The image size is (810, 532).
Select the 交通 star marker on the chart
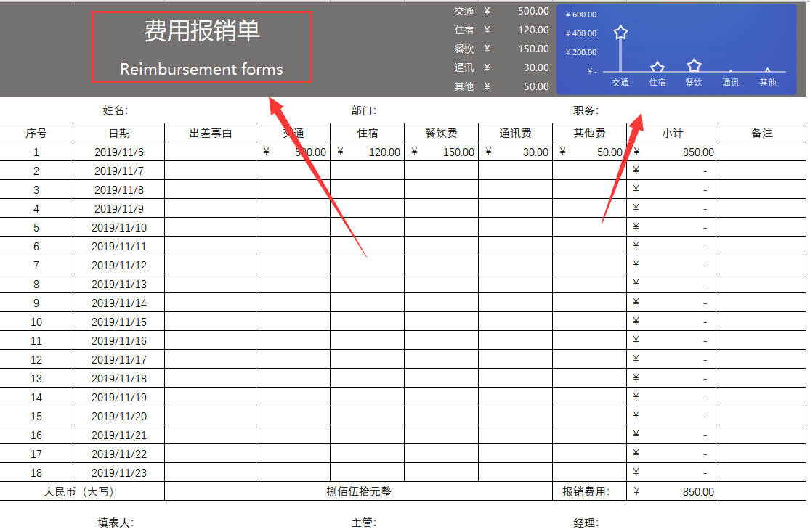click(x=620, y=32)
